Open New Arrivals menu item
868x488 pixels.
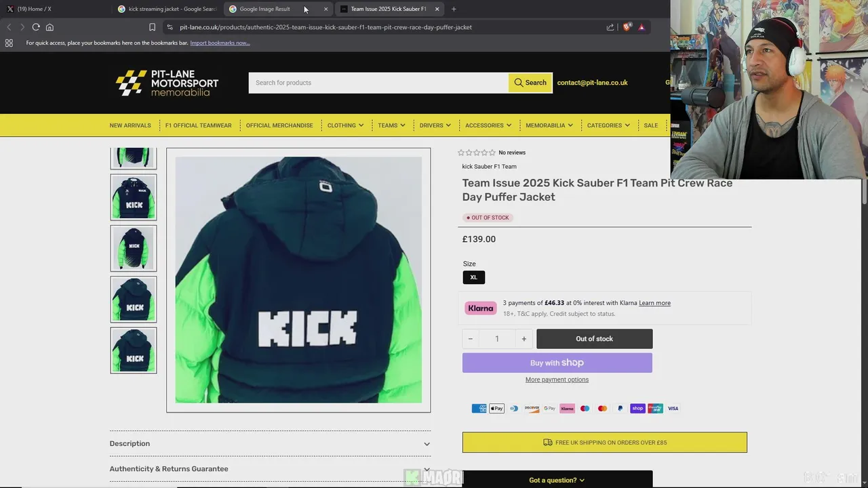[x=130, y=125]
